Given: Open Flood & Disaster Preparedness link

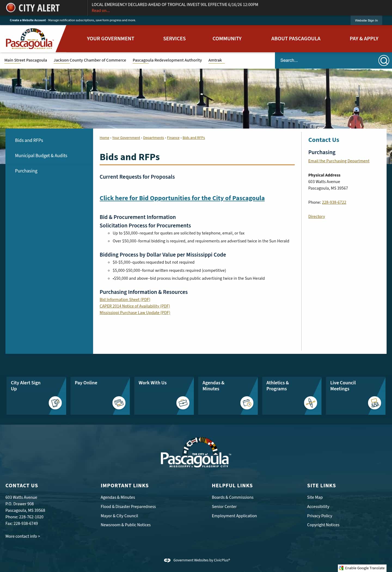Looking at the screenshot, I should pos(128,507).
